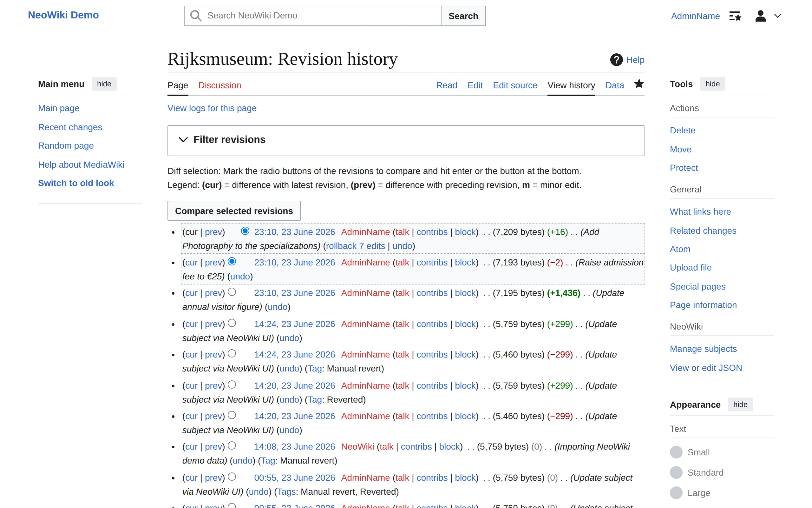Click the search magnifier icon

pyautogui.click(x=196, y=16)
